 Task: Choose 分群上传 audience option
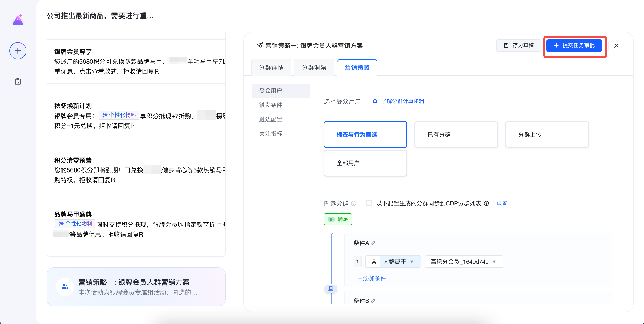click(x=547, y=135)
